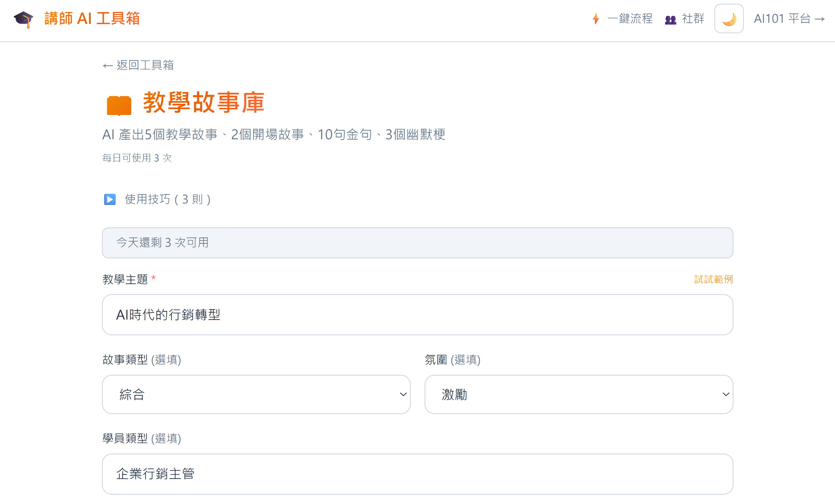Click the chevron arrow on 綜合 dropdown
This screenshot has height=504, width=835.
click(403, 394)
